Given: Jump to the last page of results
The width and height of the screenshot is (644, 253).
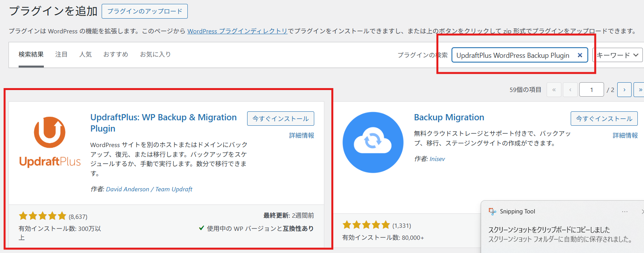Looking at the screenshot, I should (639, 90).
